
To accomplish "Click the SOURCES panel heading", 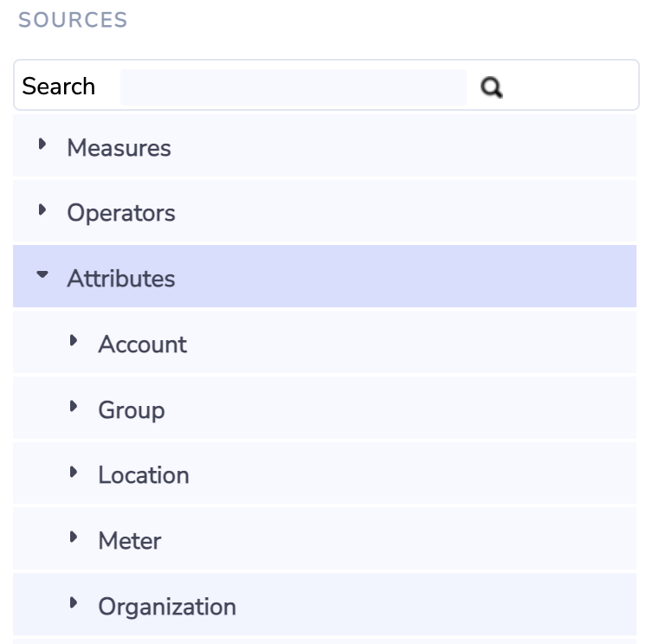I will 73,20.
